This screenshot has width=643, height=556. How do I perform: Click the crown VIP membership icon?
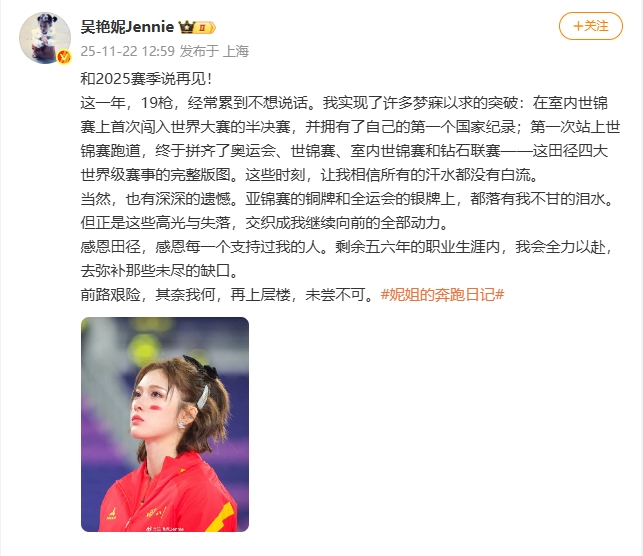pos(187,27)
